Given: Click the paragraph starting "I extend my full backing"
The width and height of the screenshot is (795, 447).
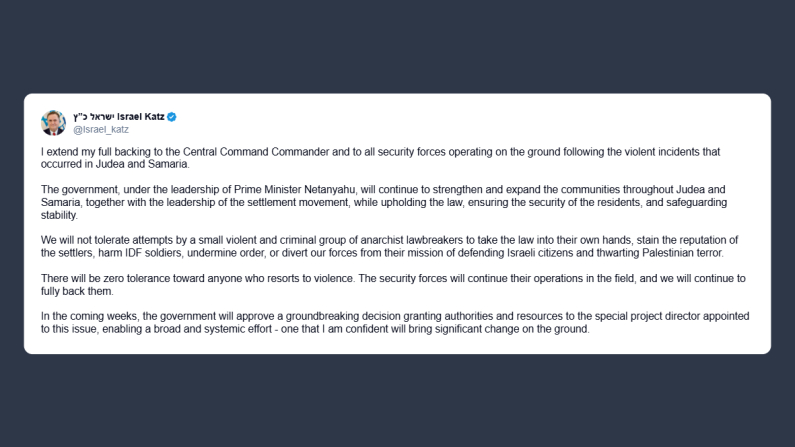Looking at the screenshot, I should point(380,157).
